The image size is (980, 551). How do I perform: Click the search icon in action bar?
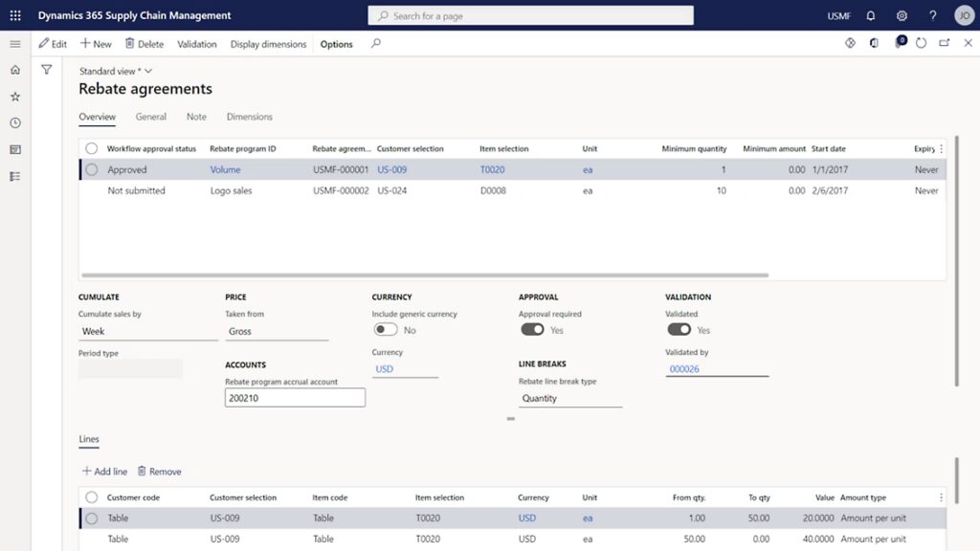coord(376,44)
